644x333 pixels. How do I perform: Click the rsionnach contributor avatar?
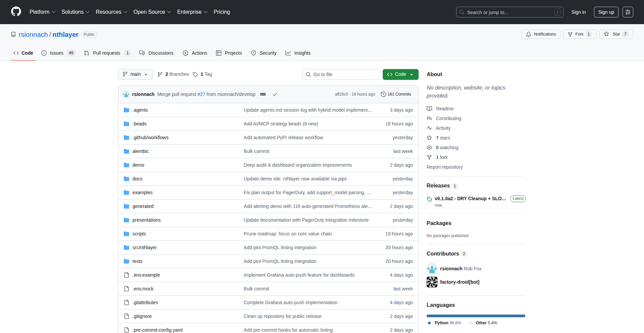click(432, 269)
